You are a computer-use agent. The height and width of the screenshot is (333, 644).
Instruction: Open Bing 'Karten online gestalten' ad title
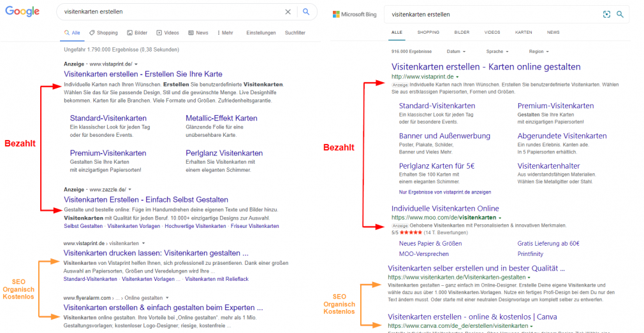[x=486, y=67]
